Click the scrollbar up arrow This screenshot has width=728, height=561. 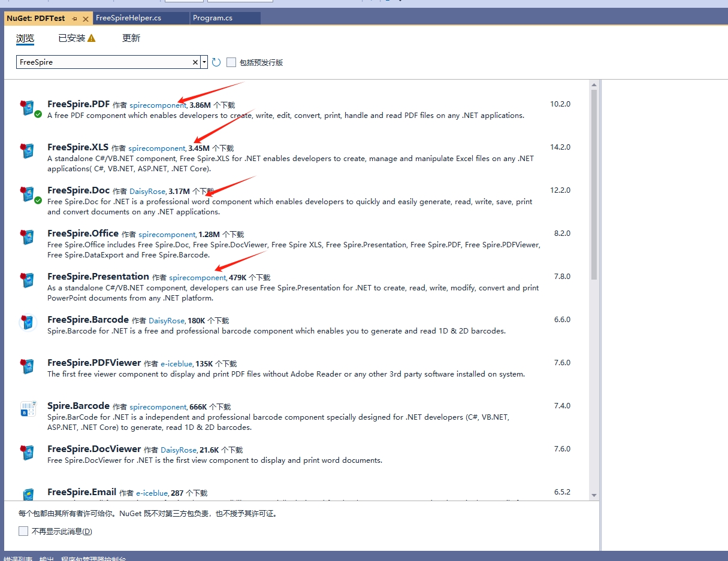click(x=594, y=84)
